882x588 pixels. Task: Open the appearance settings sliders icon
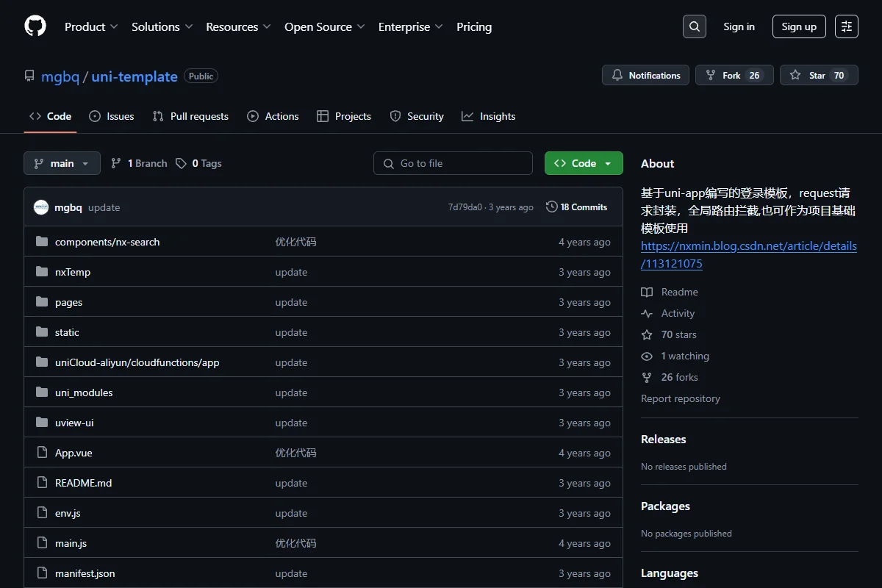[x=847, y=26]
